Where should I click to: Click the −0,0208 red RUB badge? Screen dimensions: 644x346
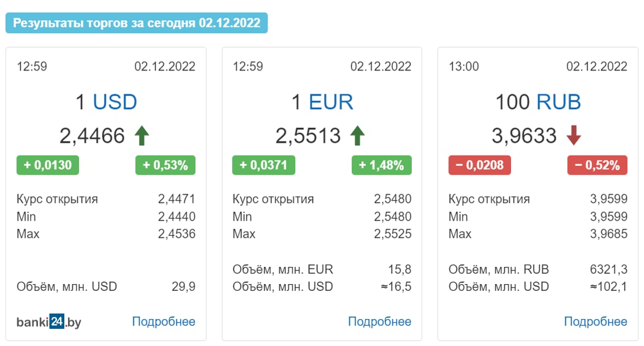pos(480,165)
